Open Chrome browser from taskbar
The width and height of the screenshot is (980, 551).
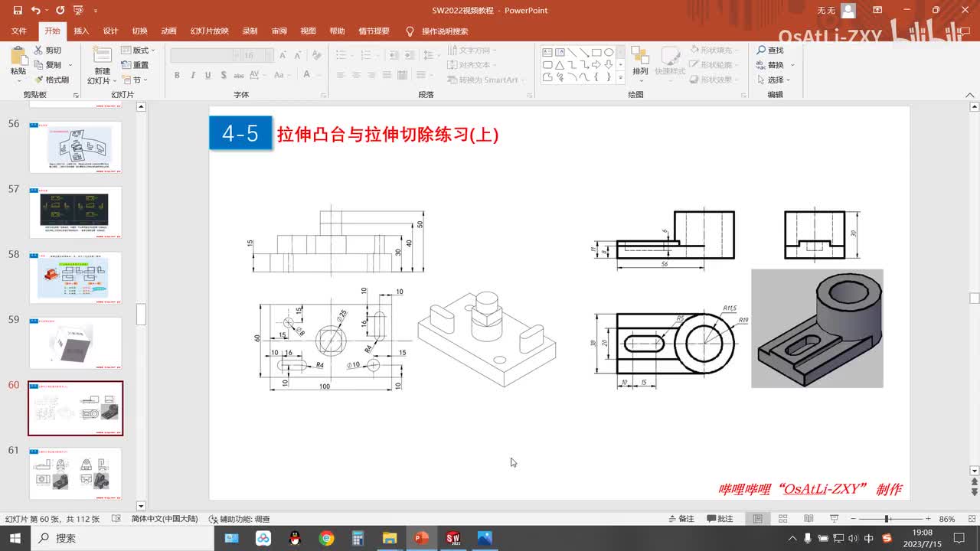click(x=326, y=538)
